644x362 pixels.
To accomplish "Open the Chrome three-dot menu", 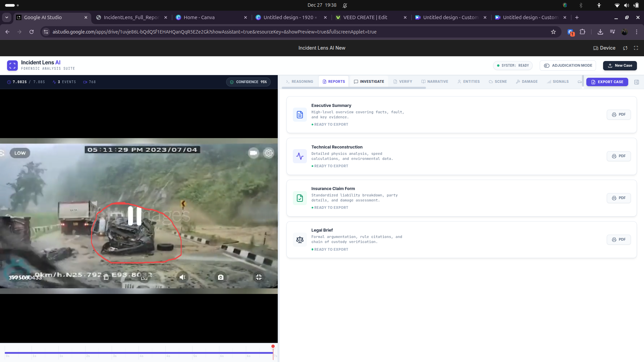I will (x=636, y=32).
